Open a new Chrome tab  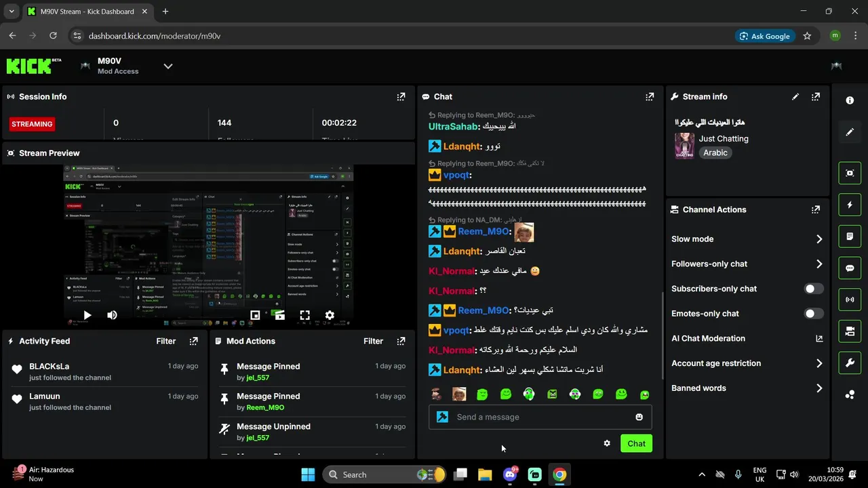pos(165,12)
